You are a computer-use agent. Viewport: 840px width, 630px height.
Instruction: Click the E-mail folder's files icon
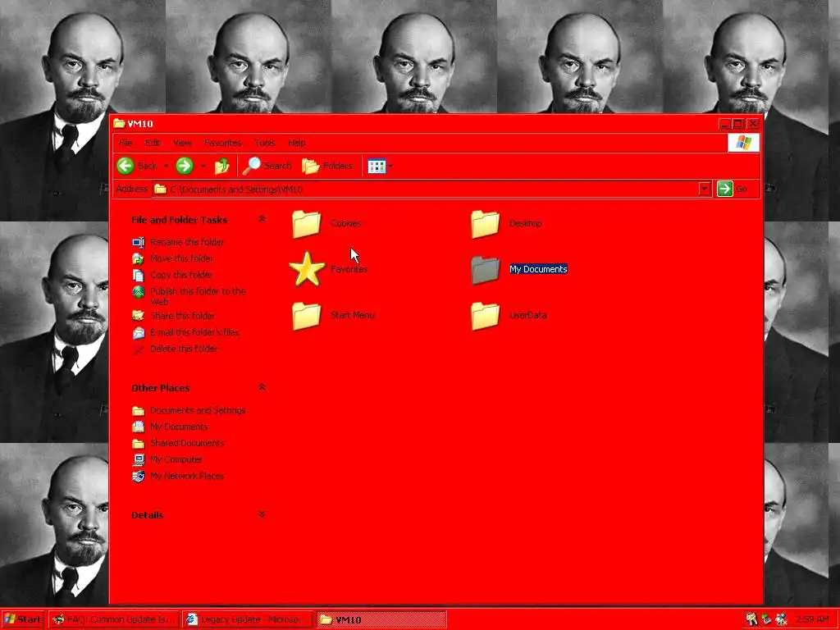click(x=138, y=333)
